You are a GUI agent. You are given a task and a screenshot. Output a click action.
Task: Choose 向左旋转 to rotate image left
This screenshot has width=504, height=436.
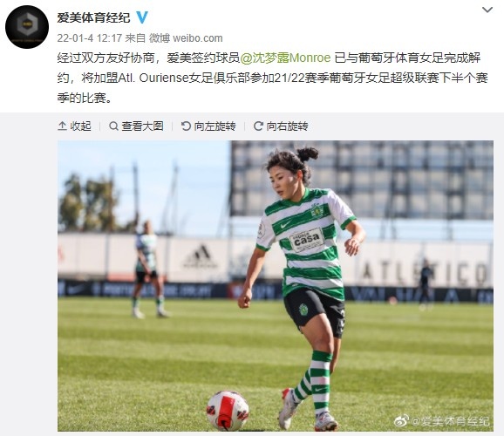(x=215, y=126)
